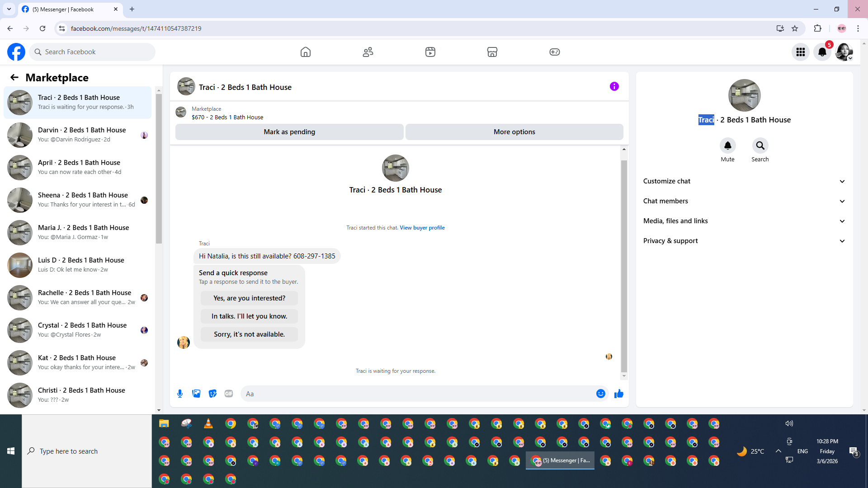Expand Media, files and links section

coord(744,221)
